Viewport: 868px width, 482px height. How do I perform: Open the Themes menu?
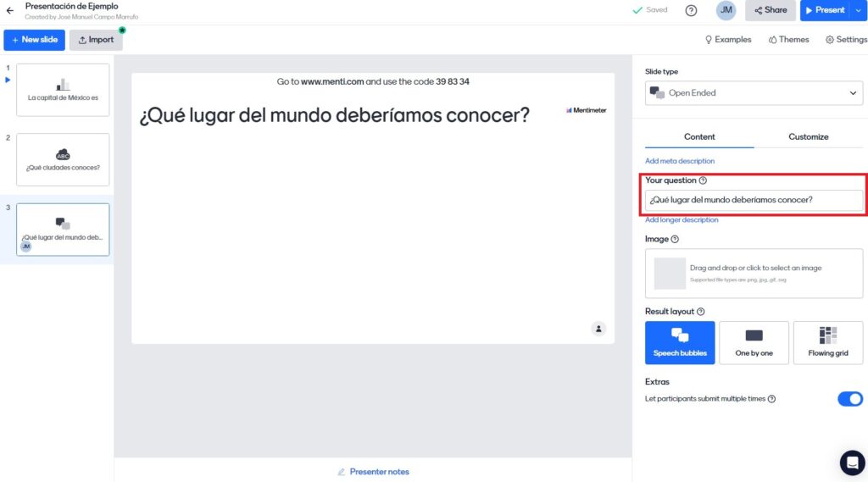[788, 40]
